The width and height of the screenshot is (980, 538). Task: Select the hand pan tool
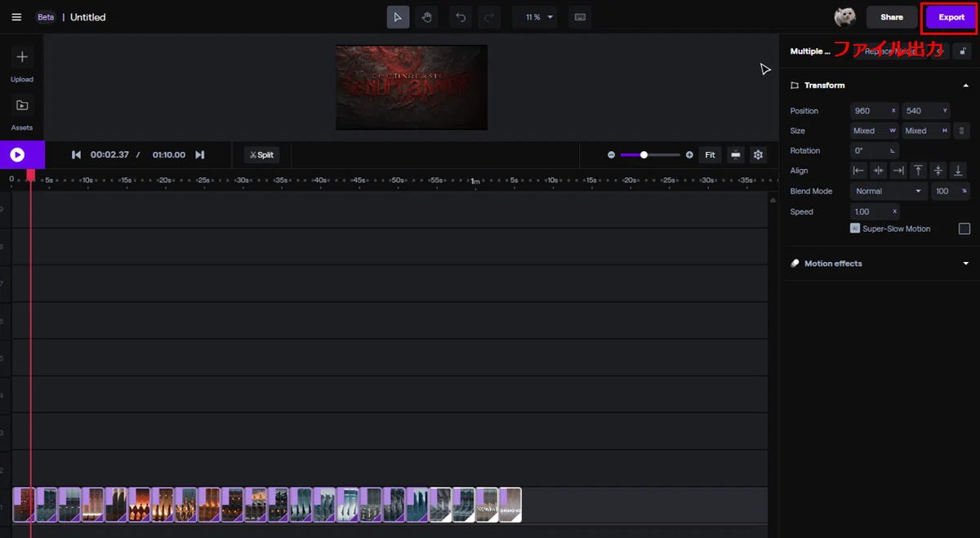(426, 17)
